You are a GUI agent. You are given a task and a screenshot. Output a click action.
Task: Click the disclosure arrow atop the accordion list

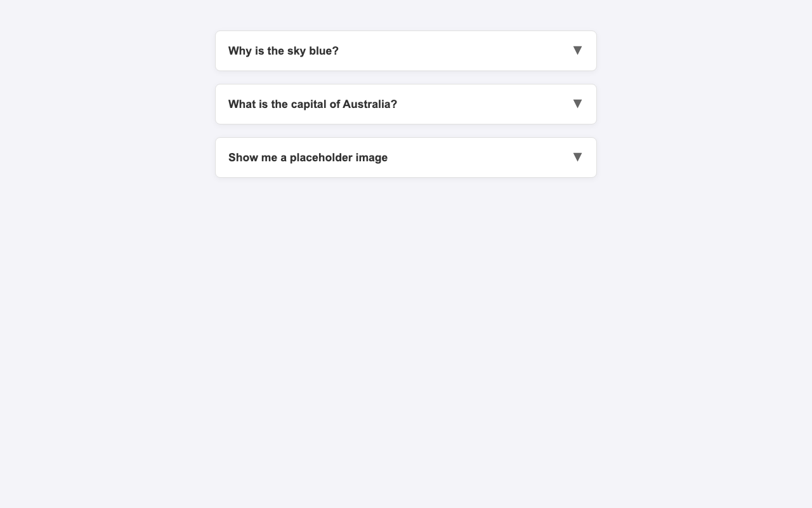pyautogui.click(x=577, y=50)
